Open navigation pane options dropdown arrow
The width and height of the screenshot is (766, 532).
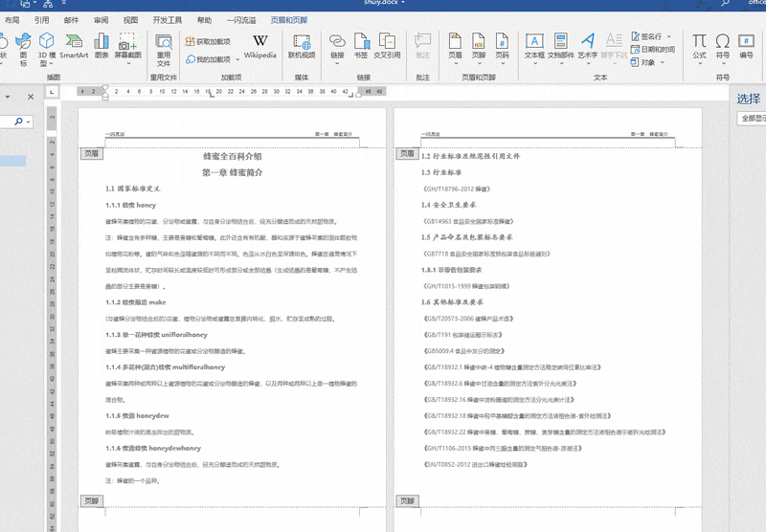point(8,97)
